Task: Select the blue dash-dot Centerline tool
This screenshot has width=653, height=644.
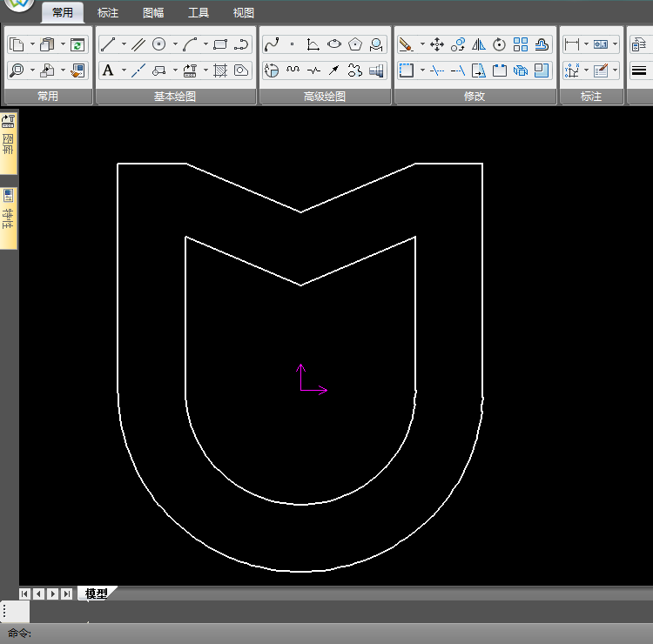Action: point(138,70)
